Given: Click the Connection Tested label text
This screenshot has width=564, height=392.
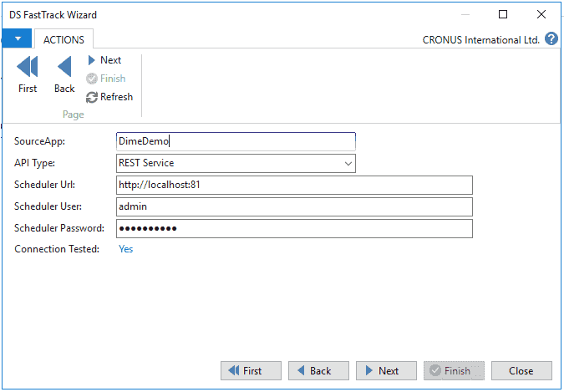Looking at the screenshot, I should coord(57,249).
